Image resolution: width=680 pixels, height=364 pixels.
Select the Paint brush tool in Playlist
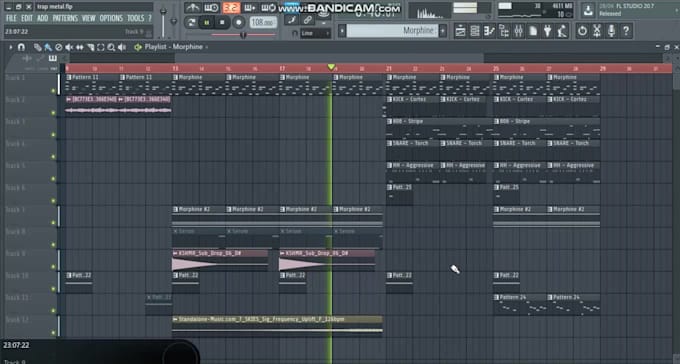pos(48,47)
